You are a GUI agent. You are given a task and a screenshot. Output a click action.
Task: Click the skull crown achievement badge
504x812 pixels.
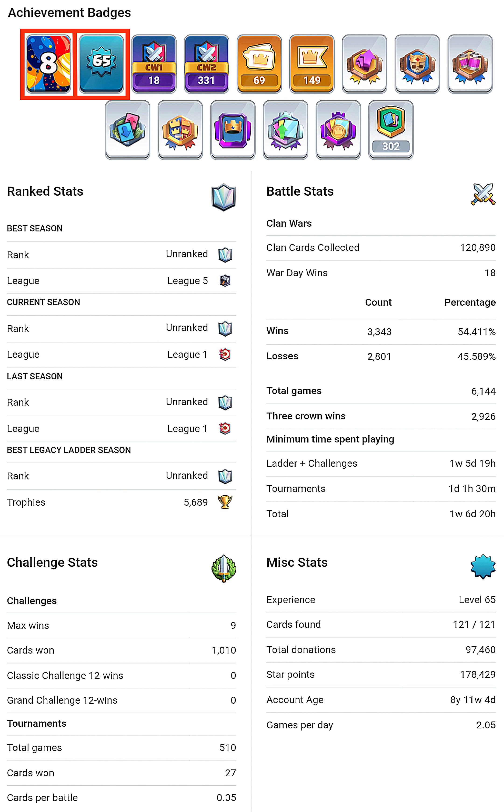[417, 64]
